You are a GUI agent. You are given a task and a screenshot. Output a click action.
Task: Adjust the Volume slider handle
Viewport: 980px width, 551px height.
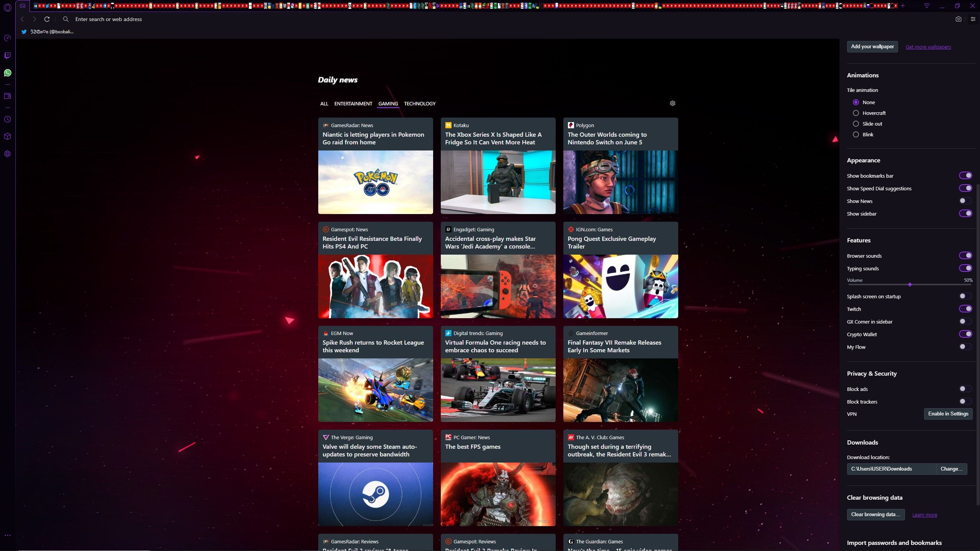pyautogui.click(x=910, y=284)
